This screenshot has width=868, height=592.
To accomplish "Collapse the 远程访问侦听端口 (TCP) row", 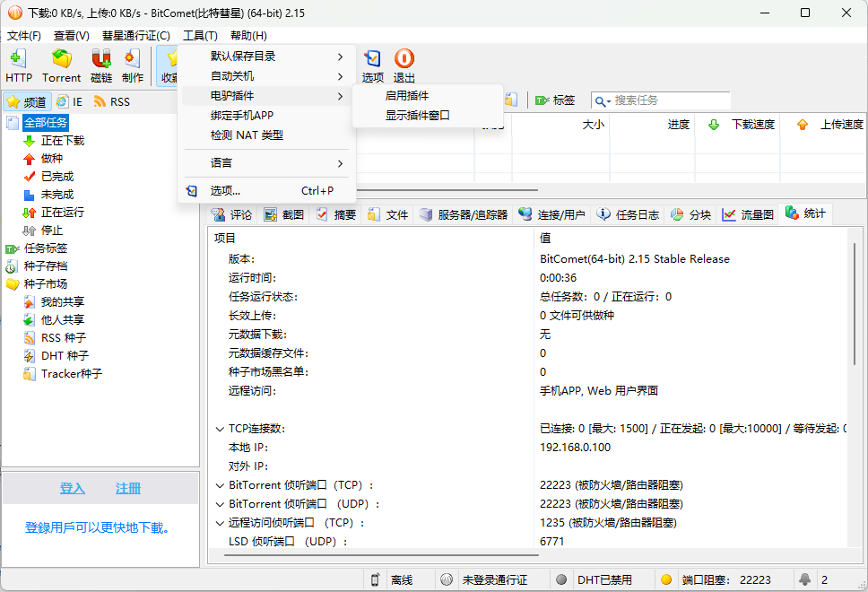I will point(220,523).
